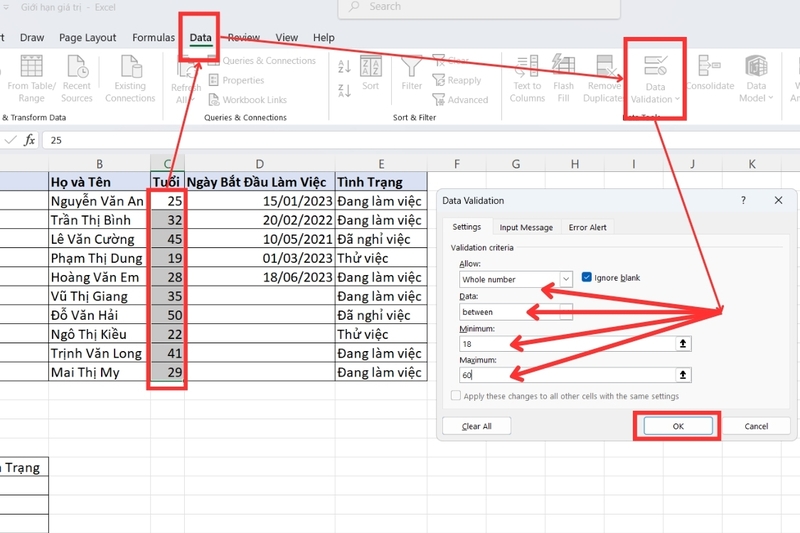Screen dimensions: 800x533
Task: Select age cell 45
Action: tap(167, 239)
